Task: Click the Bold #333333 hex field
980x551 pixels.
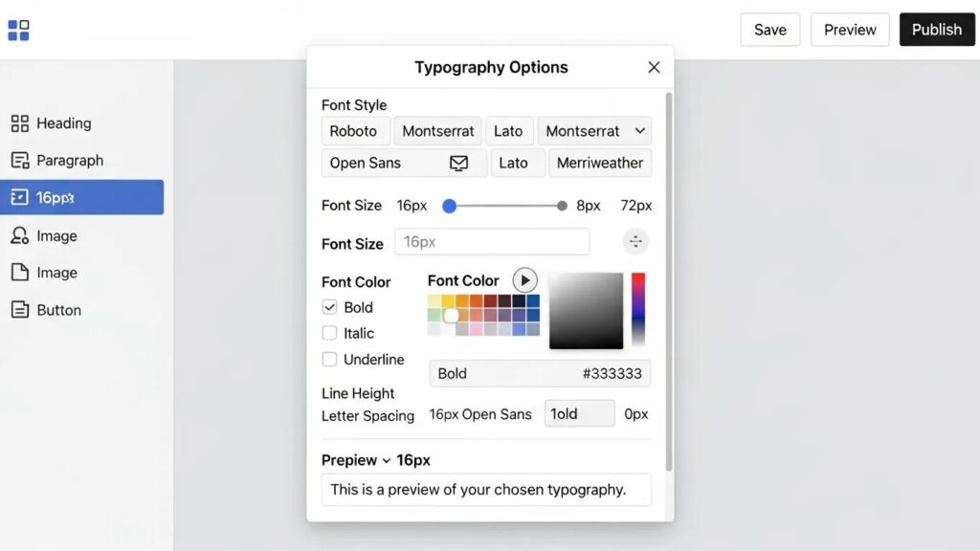Action: click(x=540, y=374)
